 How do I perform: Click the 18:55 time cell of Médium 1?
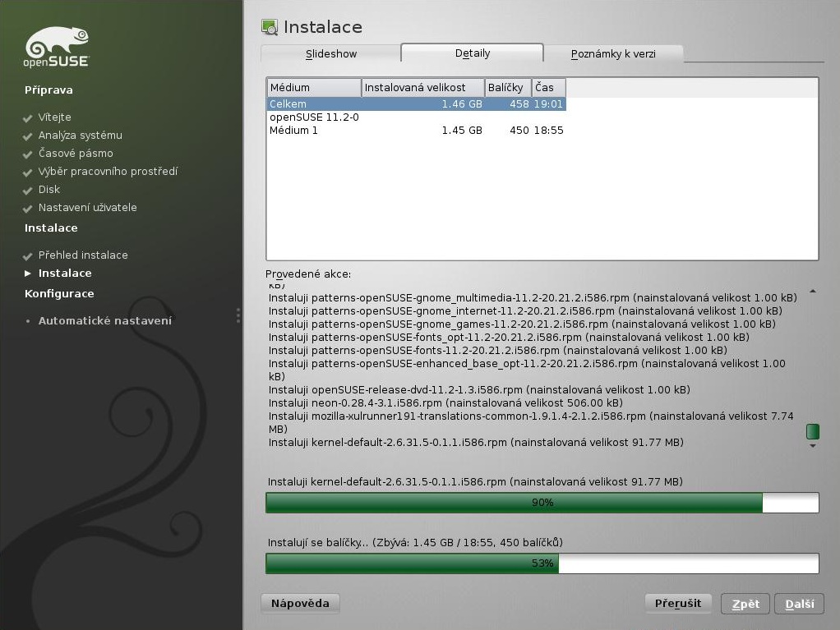548,130
